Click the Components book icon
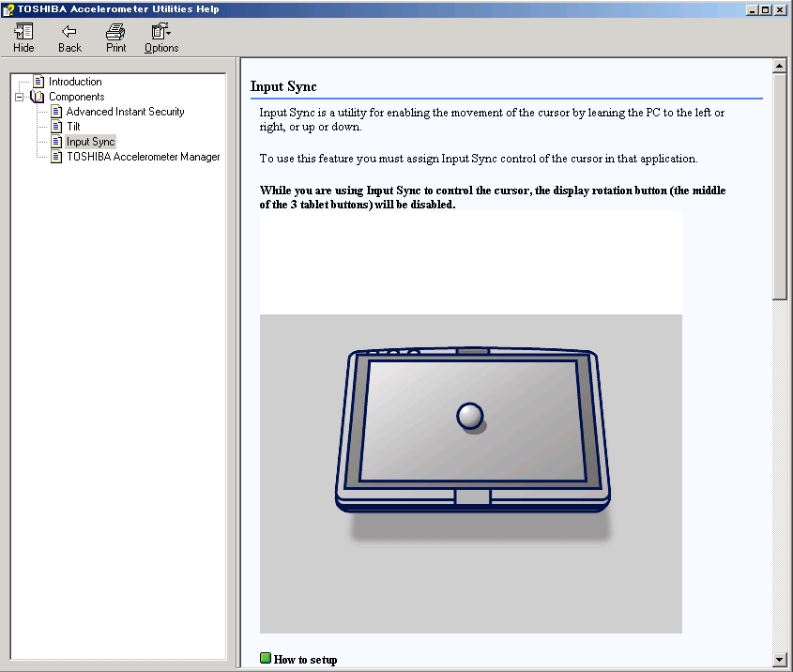The image size is (793, 672). tap(38, 97)
